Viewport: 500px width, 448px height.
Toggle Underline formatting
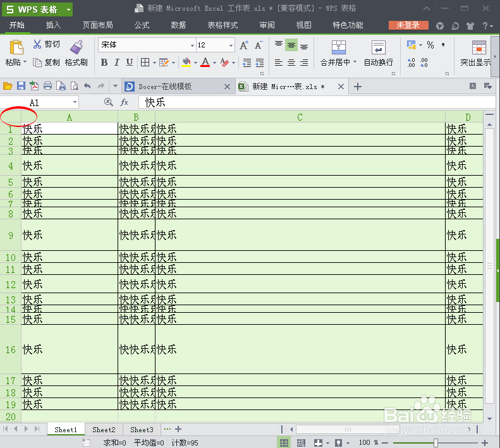[x=130, y=63]
